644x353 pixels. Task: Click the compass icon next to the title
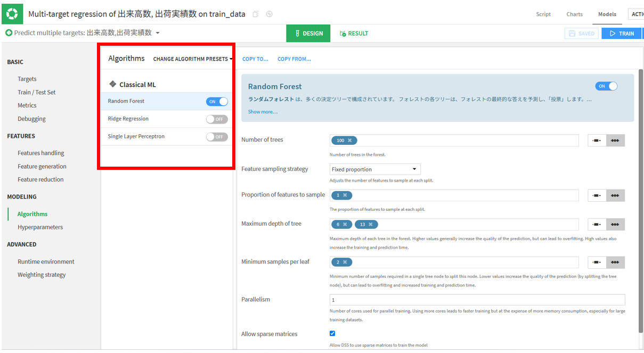(x=270, y=14)
